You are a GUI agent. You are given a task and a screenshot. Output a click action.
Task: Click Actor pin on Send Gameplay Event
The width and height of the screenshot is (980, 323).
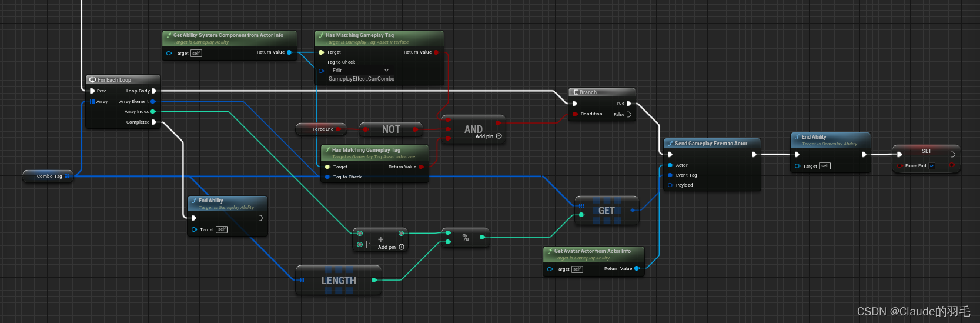point(670,165)
